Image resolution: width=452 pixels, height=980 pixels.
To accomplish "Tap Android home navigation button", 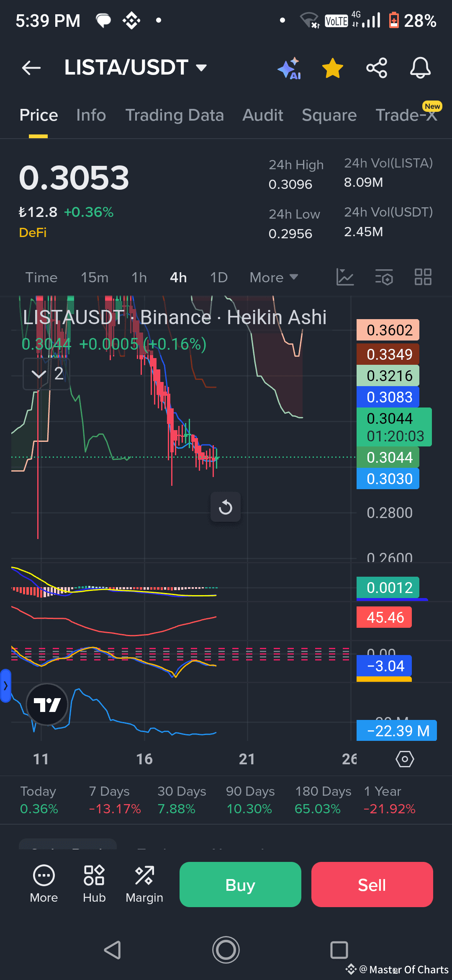I will click(226, 950).
